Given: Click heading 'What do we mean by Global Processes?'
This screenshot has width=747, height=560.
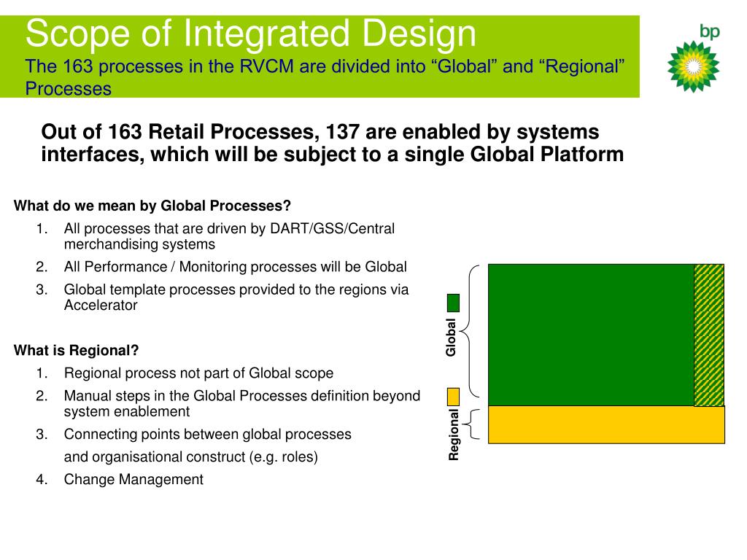Looking at the screenshot, I should (x=152, y=206).
